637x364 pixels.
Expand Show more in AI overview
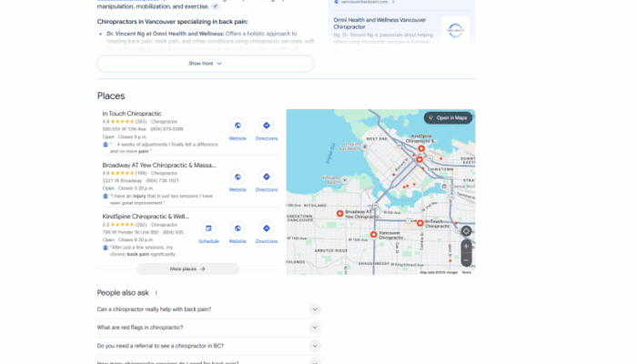(206, 64)
